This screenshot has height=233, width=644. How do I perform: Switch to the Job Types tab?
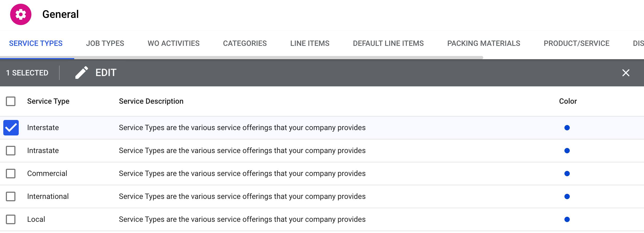click(105, 43)
